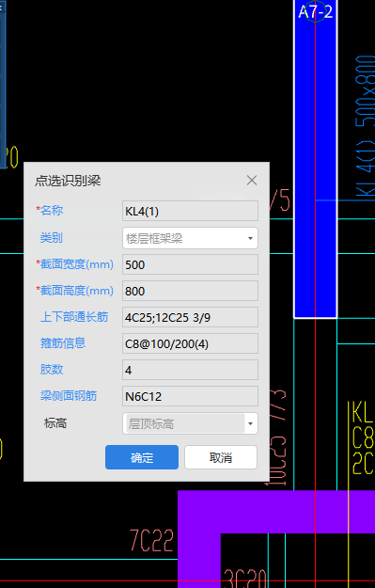The height and width of the screenshot is (588, 375).
Task: Close the 点选识别梁 dialog
Action: pos(252,181)
